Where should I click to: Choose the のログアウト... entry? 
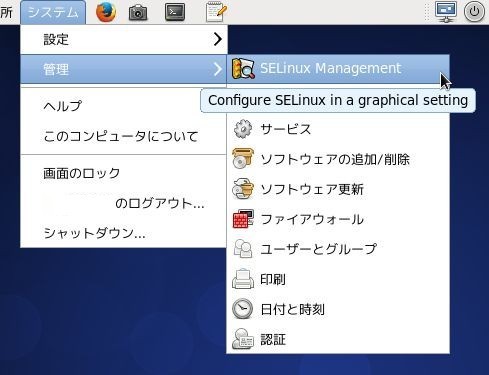click(124, 203)
